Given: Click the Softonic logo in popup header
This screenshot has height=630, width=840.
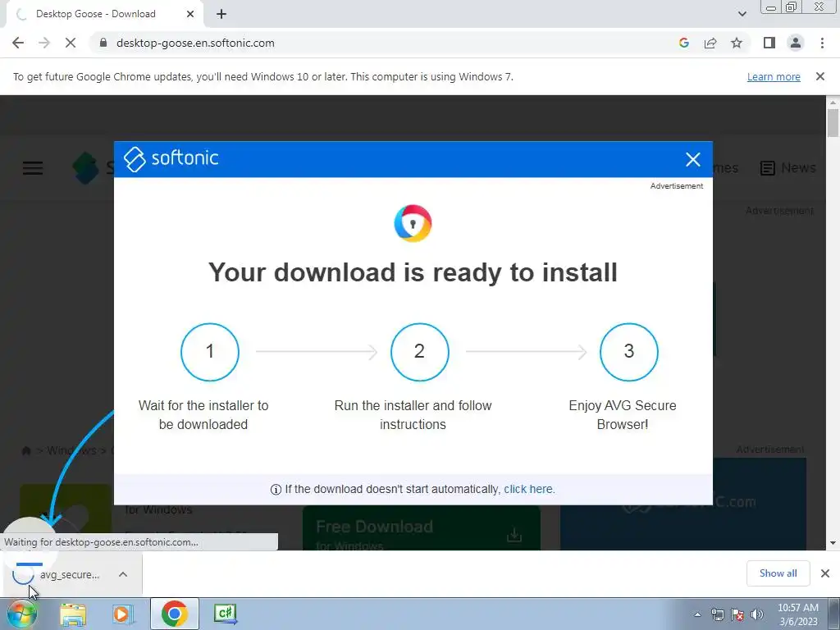Looking at the screenshot, I should click(171, 158).
